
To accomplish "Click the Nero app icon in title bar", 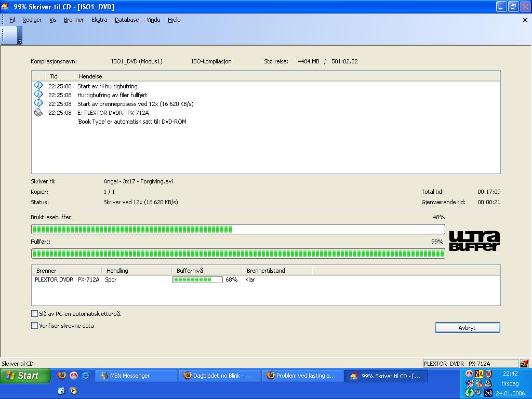I will [x=6, y=7].
